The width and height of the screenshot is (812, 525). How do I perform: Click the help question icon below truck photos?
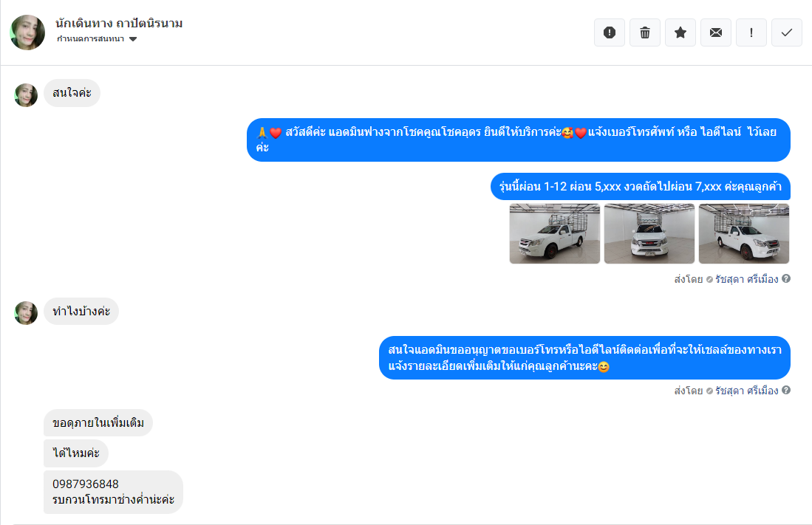tap(786, 278)
